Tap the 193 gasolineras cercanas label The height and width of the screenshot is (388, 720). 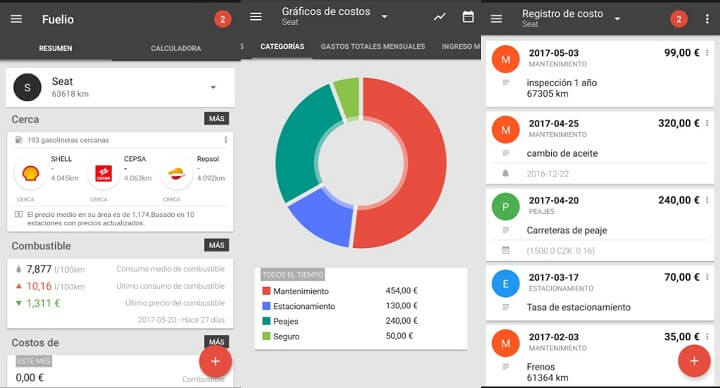click(x=68, y=140)
